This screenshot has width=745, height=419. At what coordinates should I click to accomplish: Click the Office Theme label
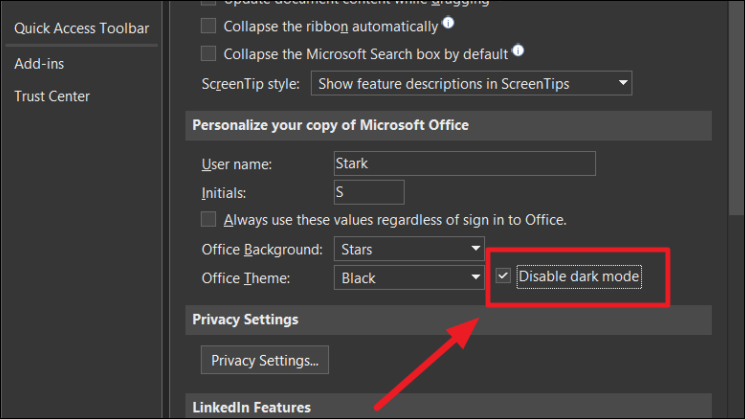click(246, 278)
